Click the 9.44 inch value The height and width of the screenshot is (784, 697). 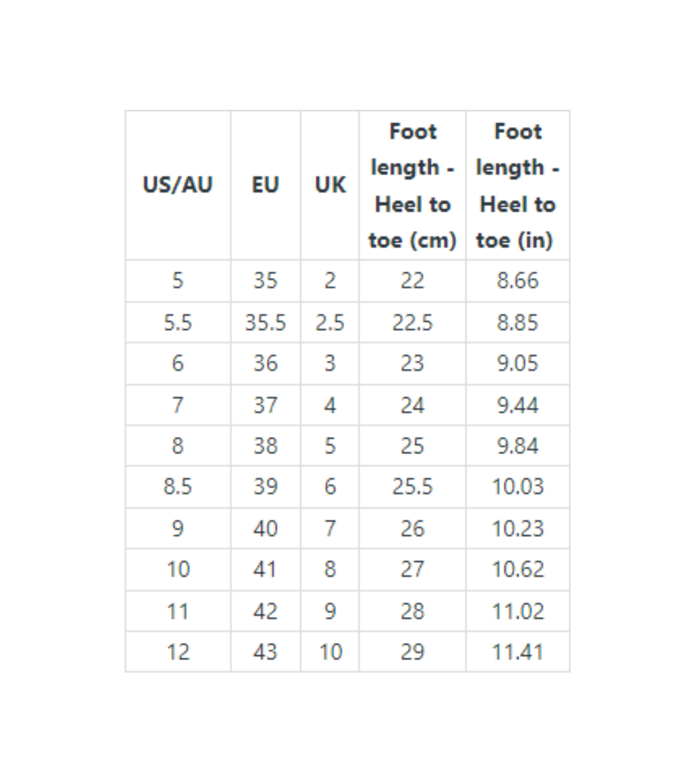518,406
